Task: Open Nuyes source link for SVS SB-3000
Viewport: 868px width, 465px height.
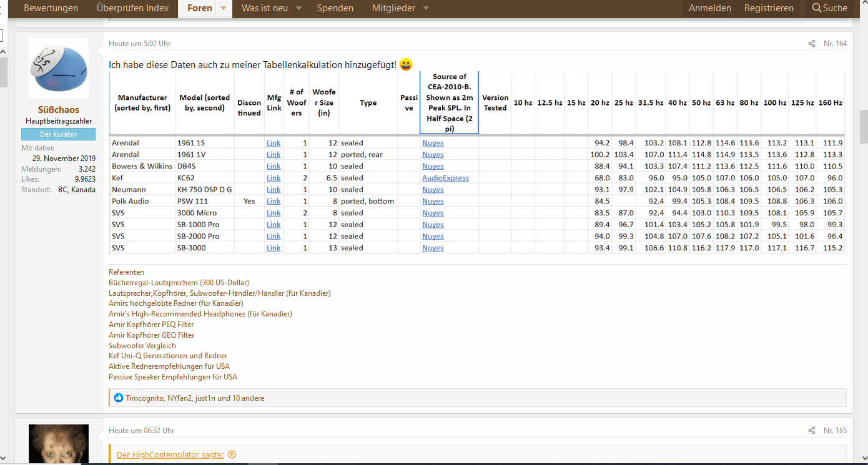Action: 433,248
